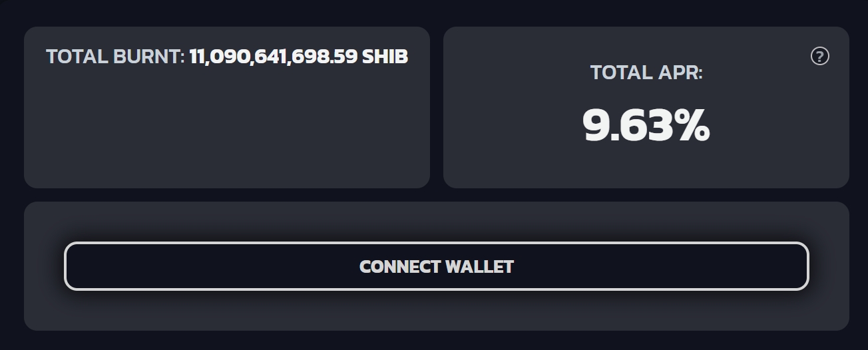Click the percent sign in the APR value

[690, 126]
